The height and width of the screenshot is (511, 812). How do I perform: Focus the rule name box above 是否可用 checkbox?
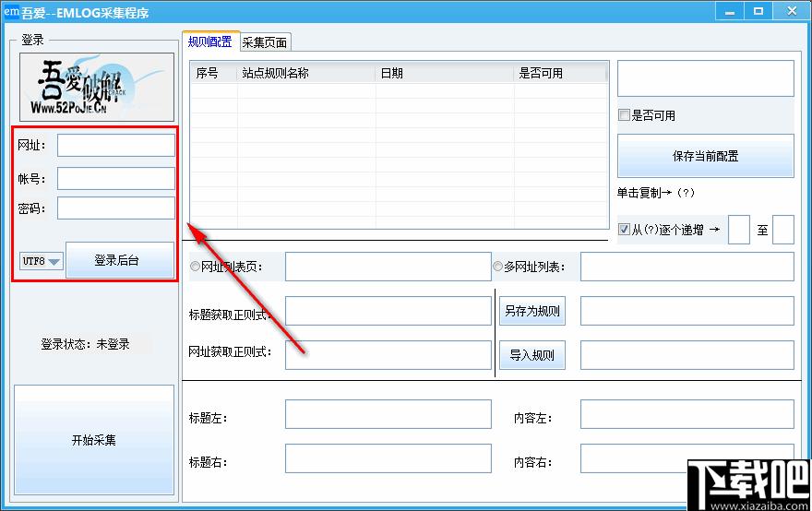click(x=705, y=78)
